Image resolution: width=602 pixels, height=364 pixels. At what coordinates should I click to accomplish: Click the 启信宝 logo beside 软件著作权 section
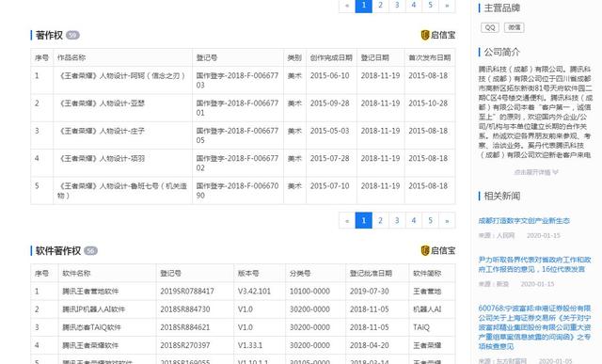point(438,251)
